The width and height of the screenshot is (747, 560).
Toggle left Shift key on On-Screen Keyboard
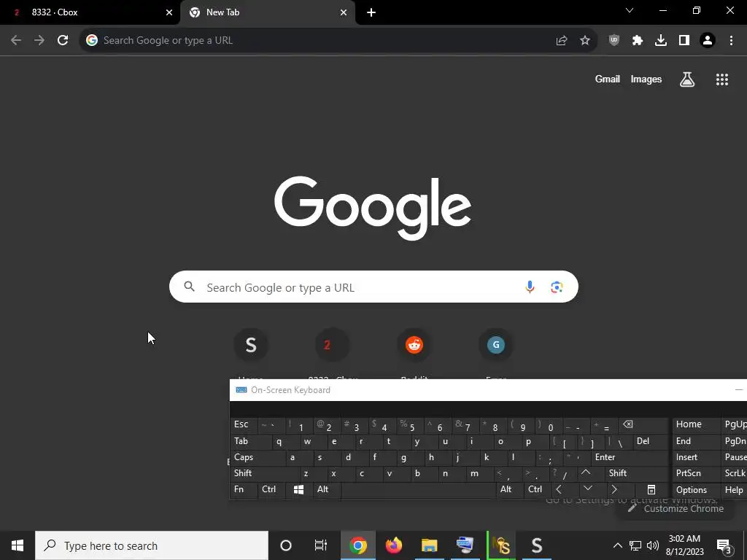point(264,473)
